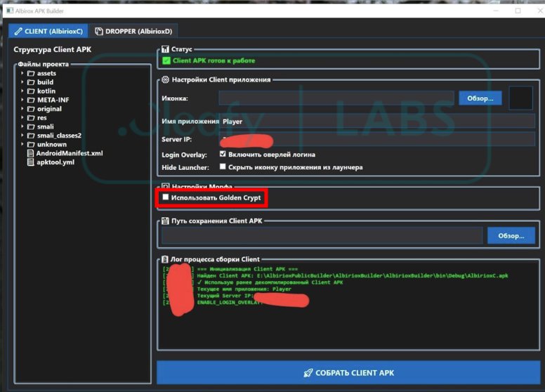Image resolution: width=545 pixels, height=392 pixels.
Task: Click the apktool.yml file icon
Action: pos(31,162)
